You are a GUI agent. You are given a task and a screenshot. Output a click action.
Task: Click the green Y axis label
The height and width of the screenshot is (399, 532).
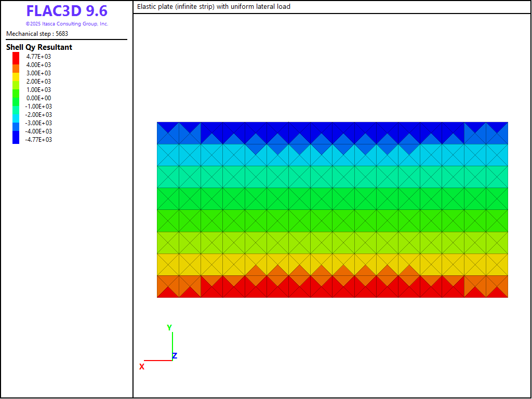click(x=169, y=328)
